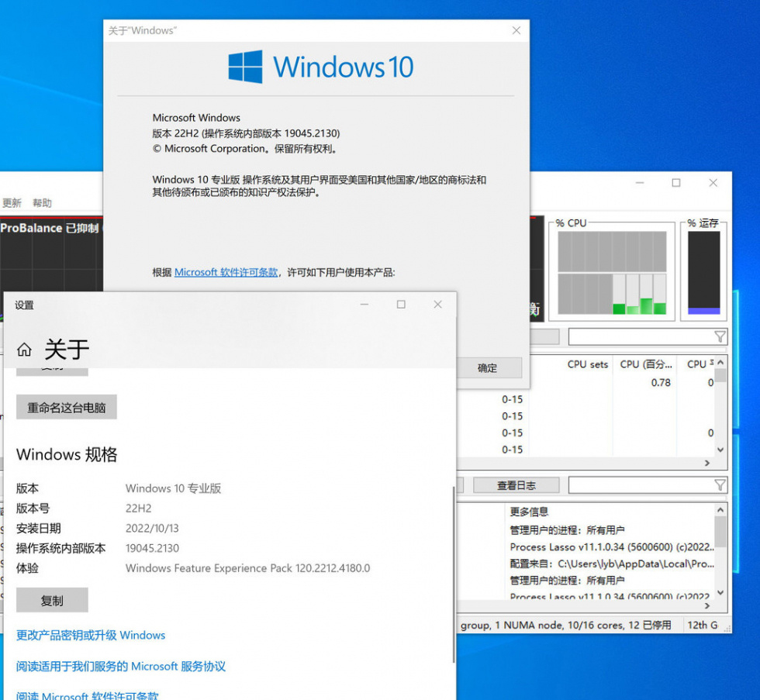Sort by the CPU (百分... column header
760x700 pixels.
coord(645,364)
